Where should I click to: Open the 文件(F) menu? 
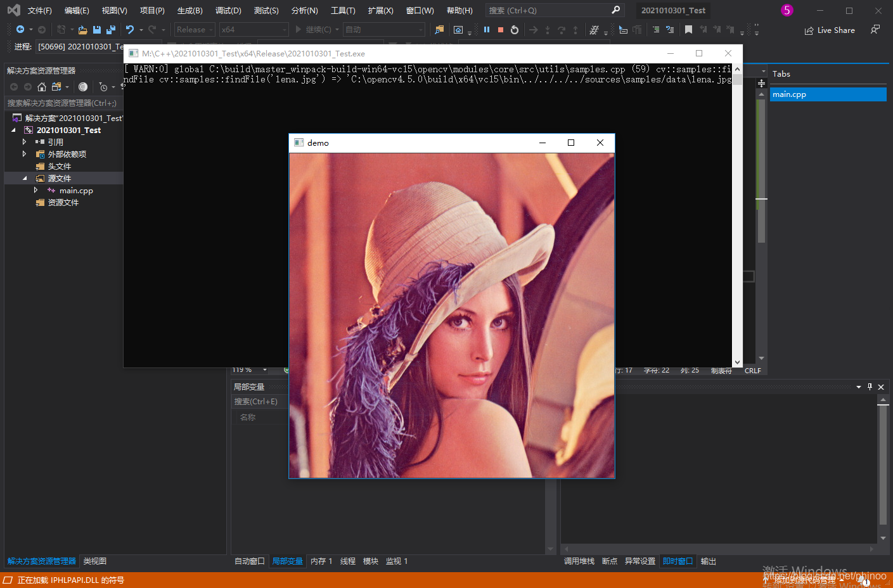point(39,11)
